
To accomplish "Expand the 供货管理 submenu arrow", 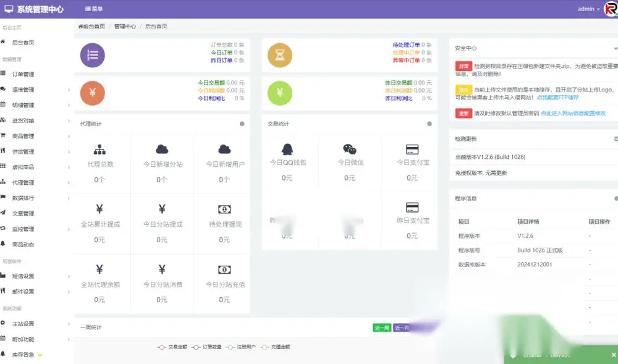I will pyautogui.click(x=69, y=151).
